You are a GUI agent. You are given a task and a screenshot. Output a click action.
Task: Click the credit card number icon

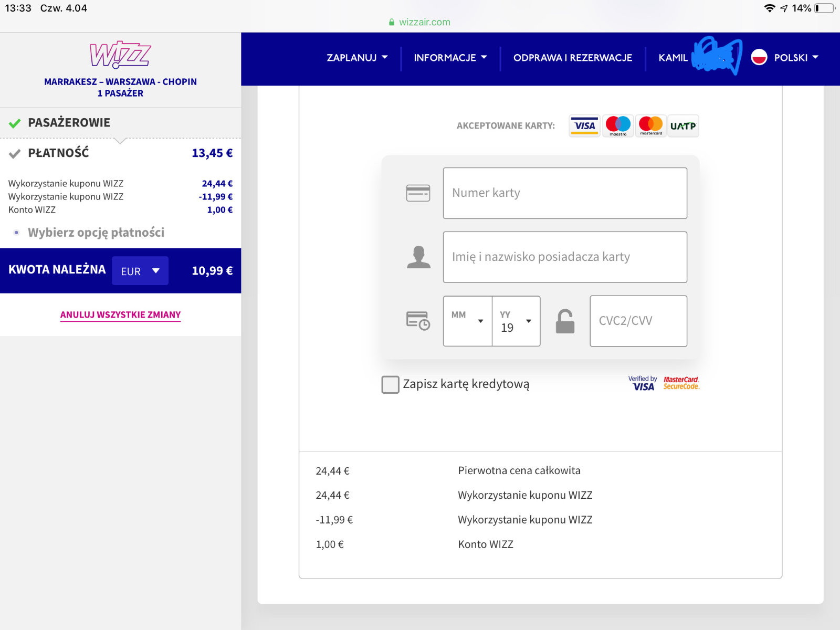[x=418, y=193]
